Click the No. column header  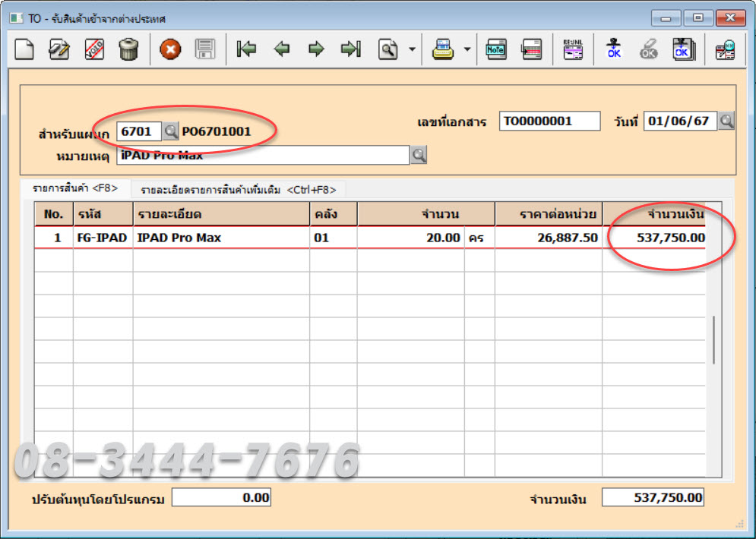point(53,214)
